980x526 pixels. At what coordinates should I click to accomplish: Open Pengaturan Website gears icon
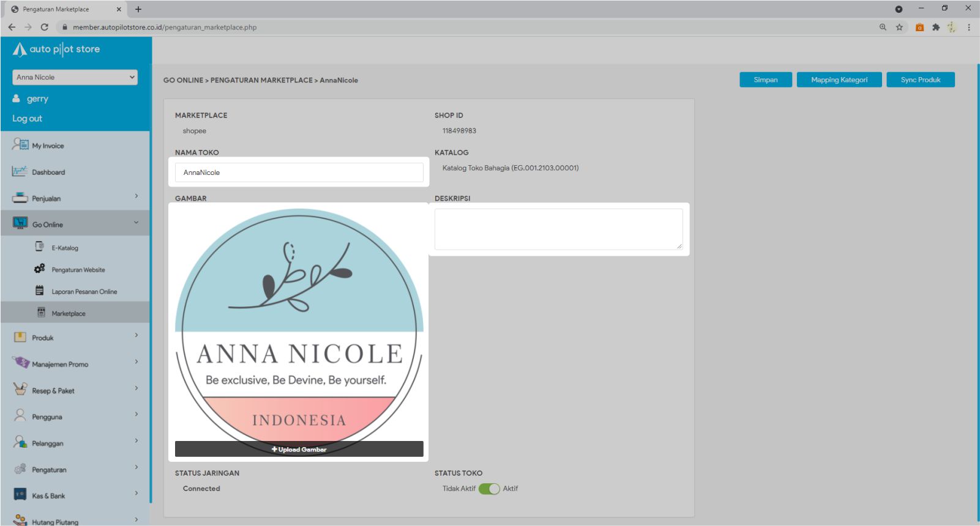click(x=40, y=269)
